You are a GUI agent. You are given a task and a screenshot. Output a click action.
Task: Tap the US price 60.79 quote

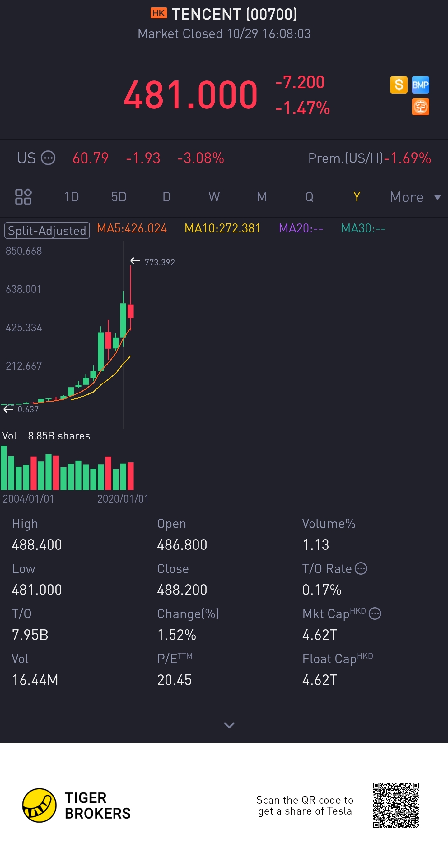(x=91, y=158)
